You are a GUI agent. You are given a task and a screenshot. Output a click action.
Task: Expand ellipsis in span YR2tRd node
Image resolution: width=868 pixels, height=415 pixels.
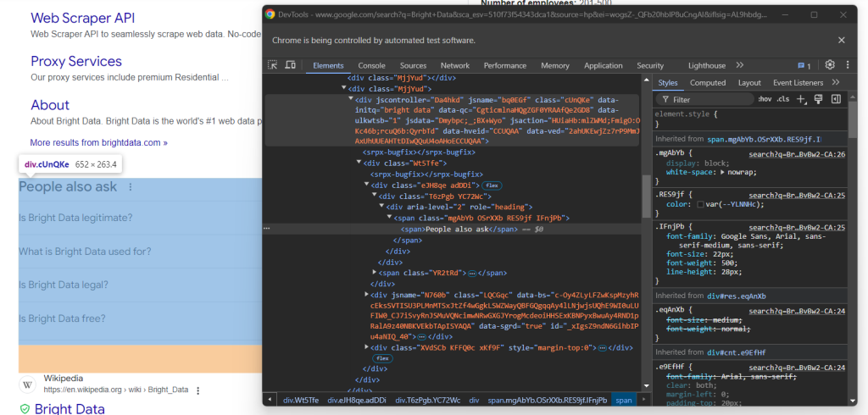(x=472, y=274)
